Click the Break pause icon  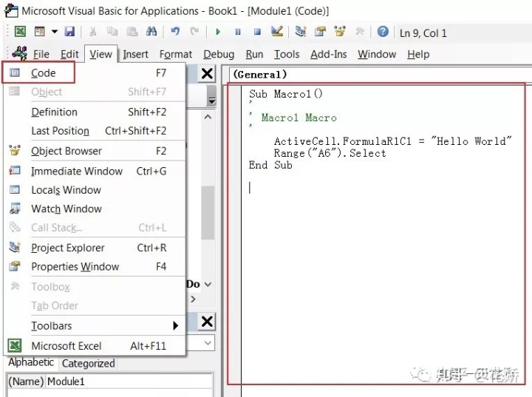[237, 32]
